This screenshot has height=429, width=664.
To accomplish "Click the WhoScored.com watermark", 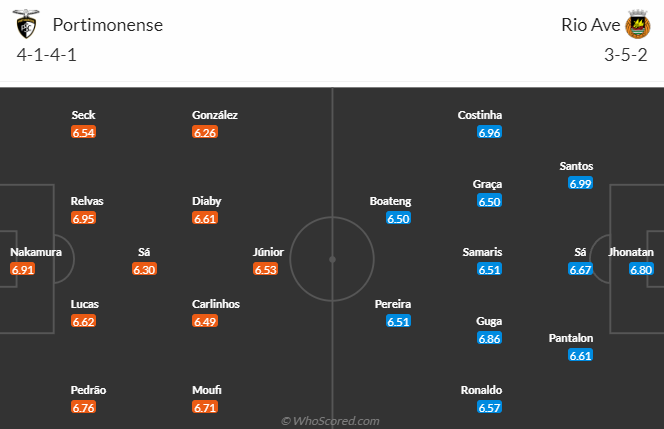I will pos(331,421).
